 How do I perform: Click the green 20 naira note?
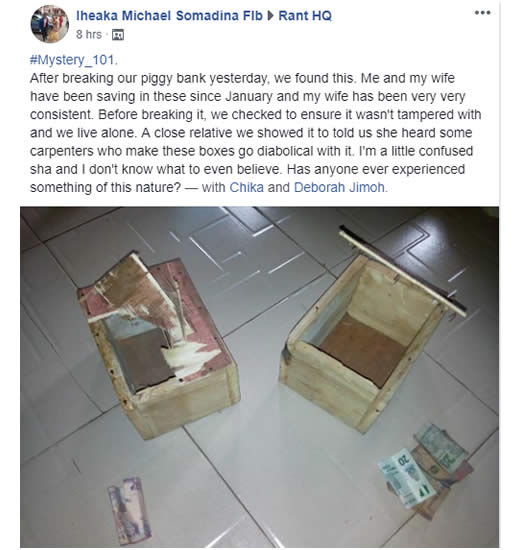coord(406,478)
